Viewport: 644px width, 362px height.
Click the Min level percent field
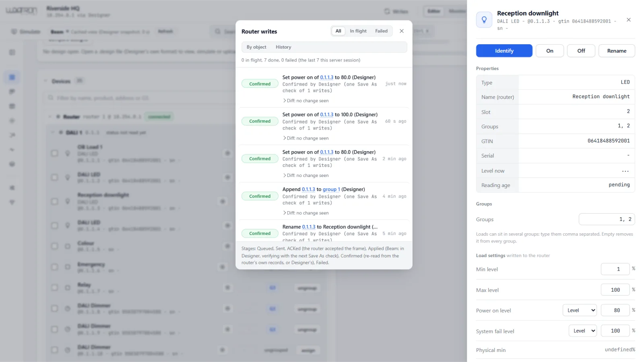click(615, 269)
